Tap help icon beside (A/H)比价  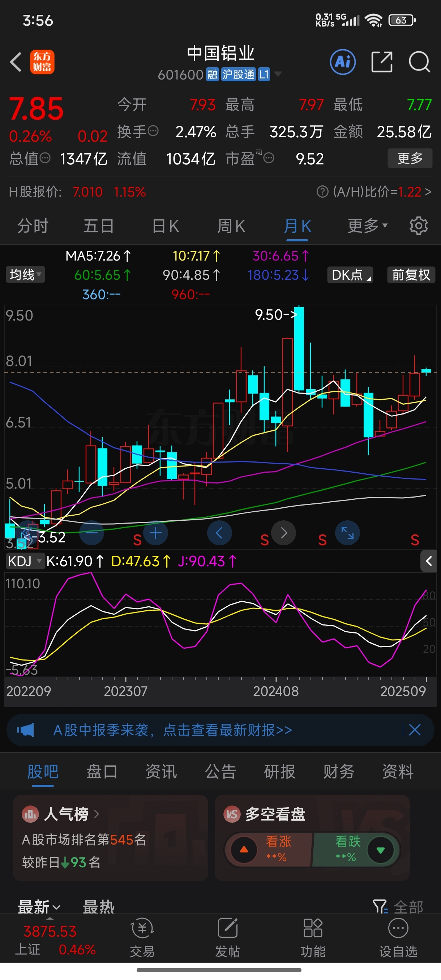tap(322, 192)
